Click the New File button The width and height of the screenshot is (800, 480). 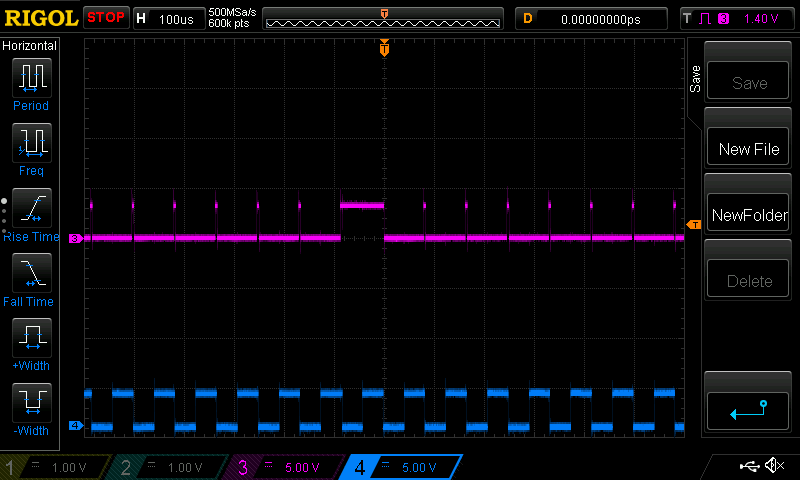click(x=748, y=147)
